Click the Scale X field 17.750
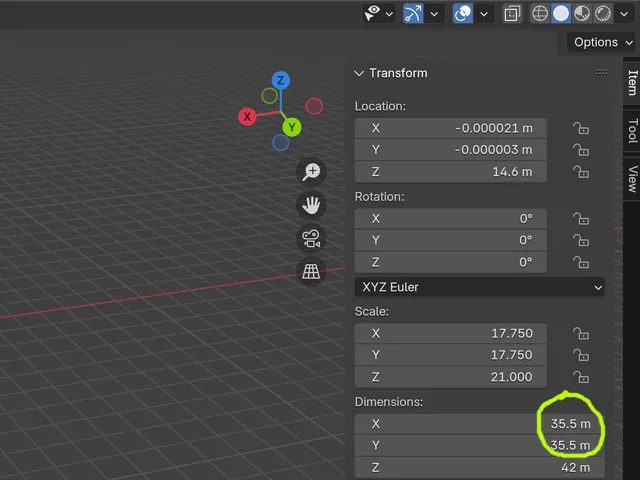This screenshot has height=480, width=640. (450, 333)
